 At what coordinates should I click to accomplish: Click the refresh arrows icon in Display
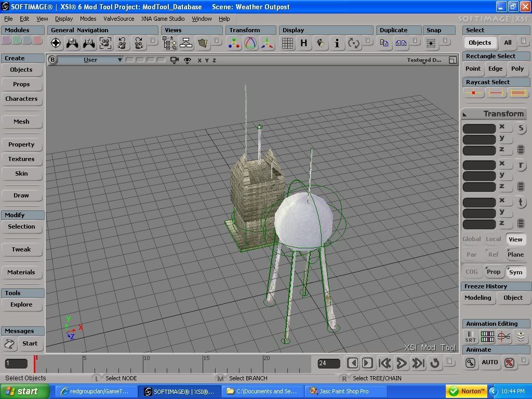pos(353,43)
